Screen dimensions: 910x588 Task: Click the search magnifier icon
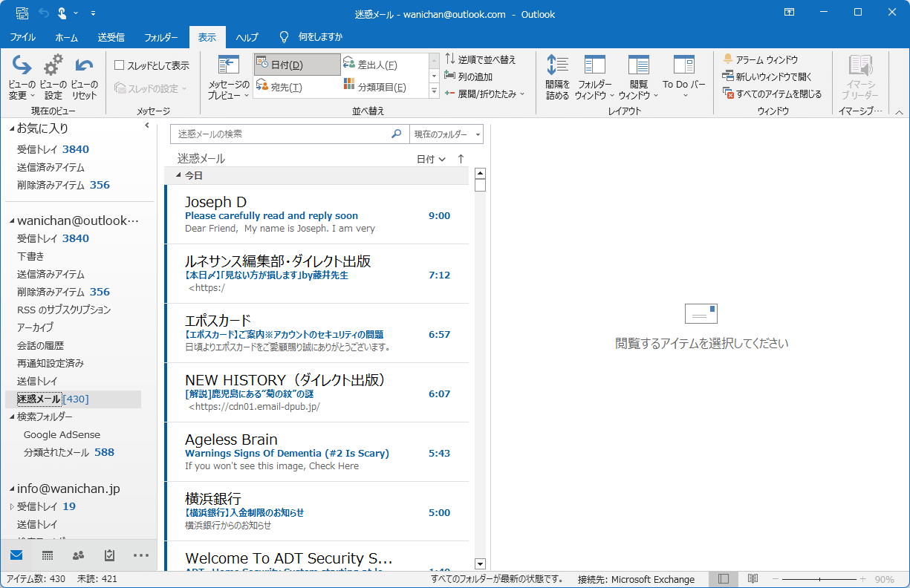tap(397, 134)
